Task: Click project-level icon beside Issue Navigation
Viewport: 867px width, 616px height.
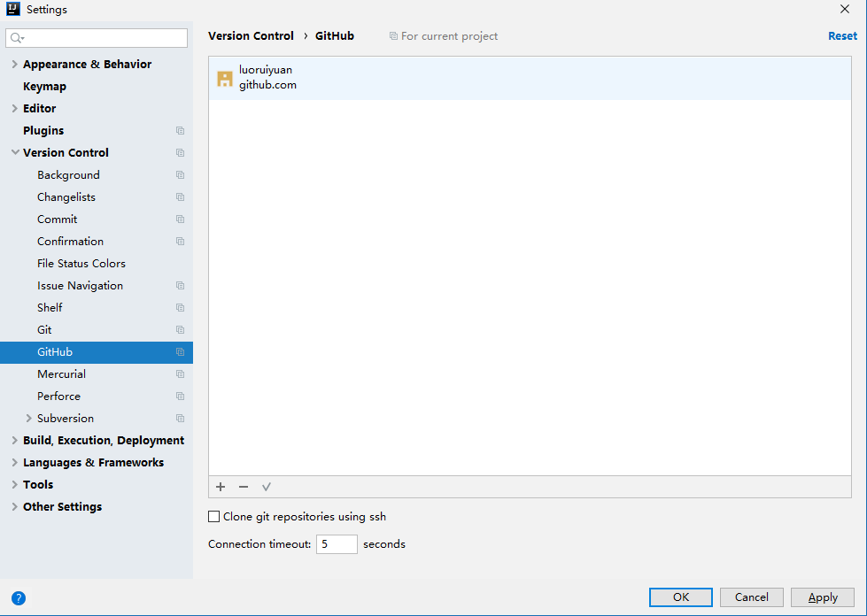Action: point(181,286)
